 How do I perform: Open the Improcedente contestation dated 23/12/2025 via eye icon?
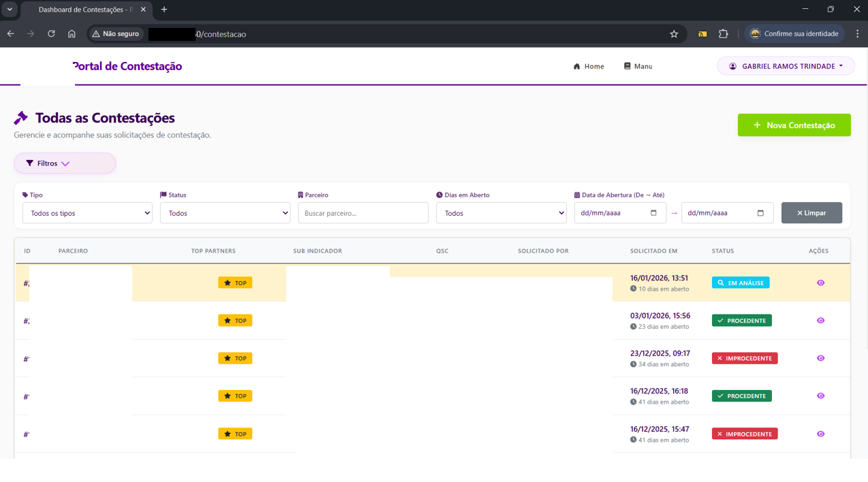820,357
